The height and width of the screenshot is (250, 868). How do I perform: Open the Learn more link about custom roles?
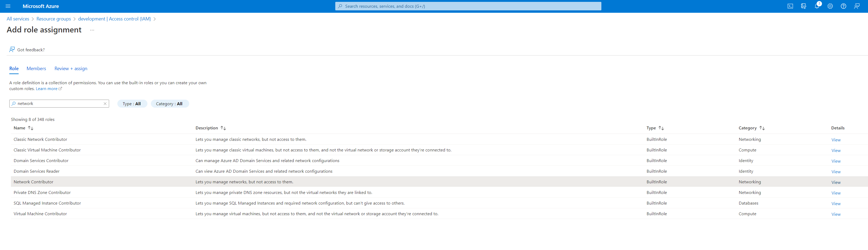point(47,88)
